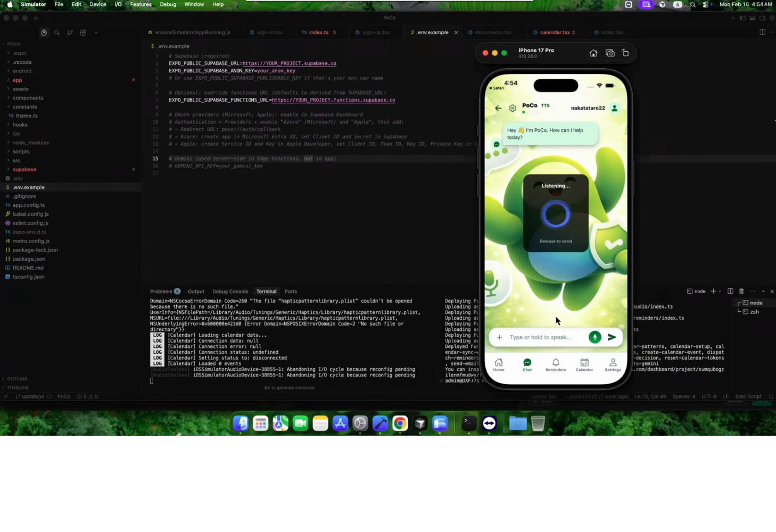Open app.config.ts in the explorer
Screen dimensions: 776x532
click(29, 205)
